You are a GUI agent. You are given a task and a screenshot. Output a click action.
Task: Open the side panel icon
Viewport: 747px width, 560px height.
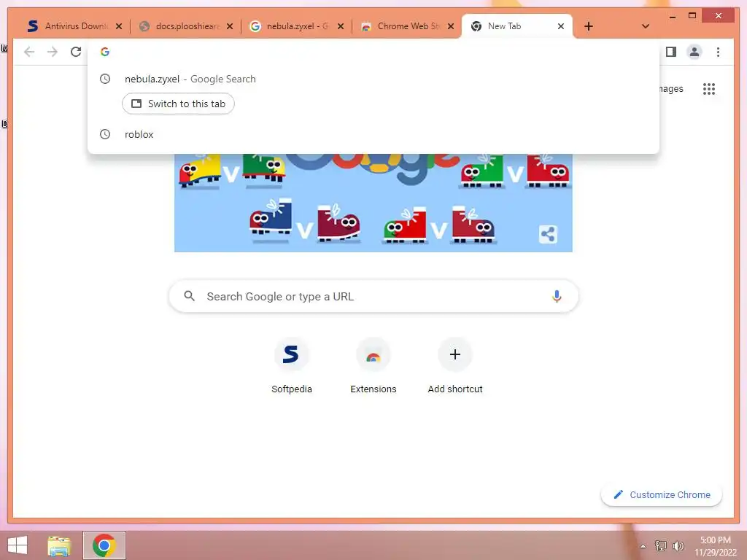click(x=671, y=52)
